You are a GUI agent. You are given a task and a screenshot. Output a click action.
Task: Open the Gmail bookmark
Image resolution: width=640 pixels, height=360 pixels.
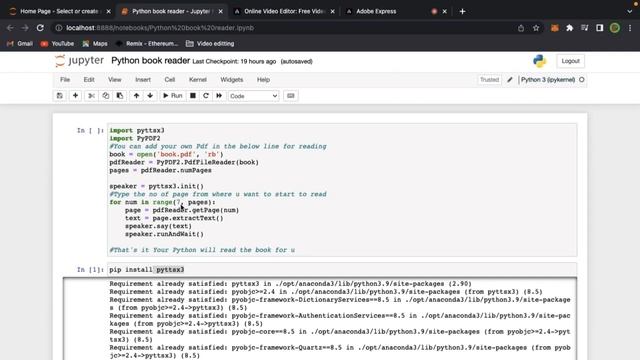[20, 44]
